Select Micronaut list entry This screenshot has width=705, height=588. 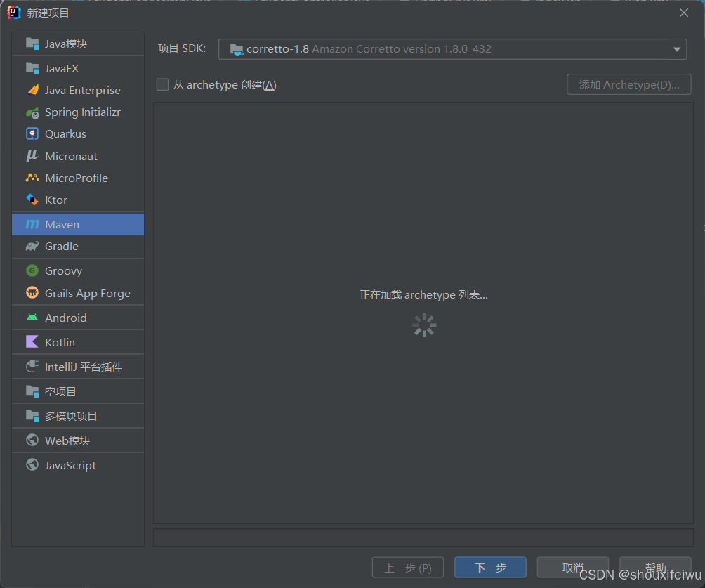[x=78, y=156]
